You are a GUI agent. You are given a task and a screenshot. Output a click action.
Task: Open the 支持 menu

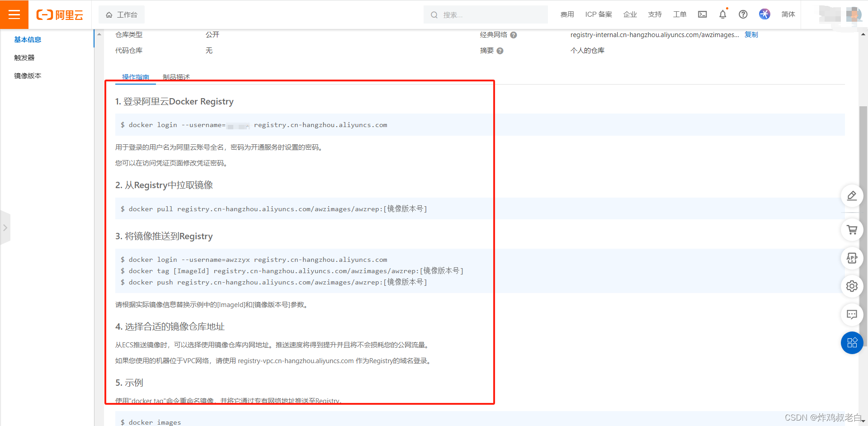pos(655,14)
